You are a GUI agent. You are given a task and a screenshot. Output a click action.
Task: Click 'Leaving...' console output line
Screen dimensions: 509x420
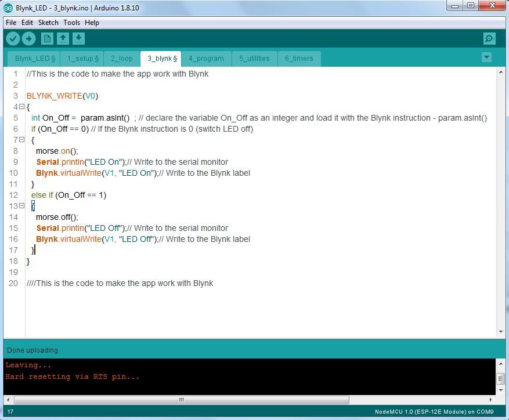coord(28,365)
